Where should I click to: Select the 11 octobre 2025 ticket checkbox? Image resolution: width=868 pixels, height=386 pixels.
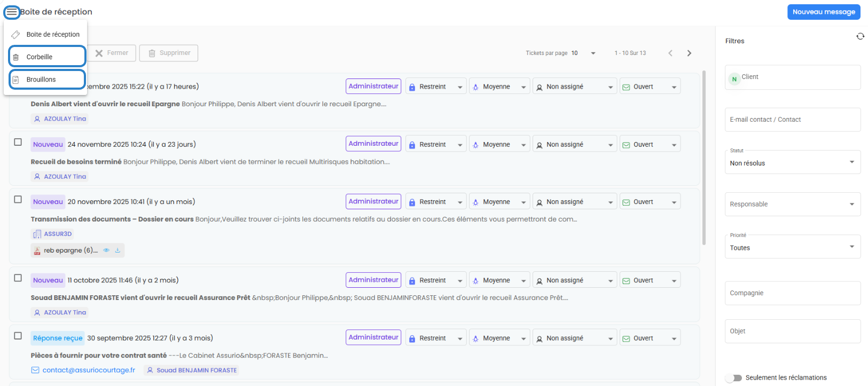pos(18,278)
